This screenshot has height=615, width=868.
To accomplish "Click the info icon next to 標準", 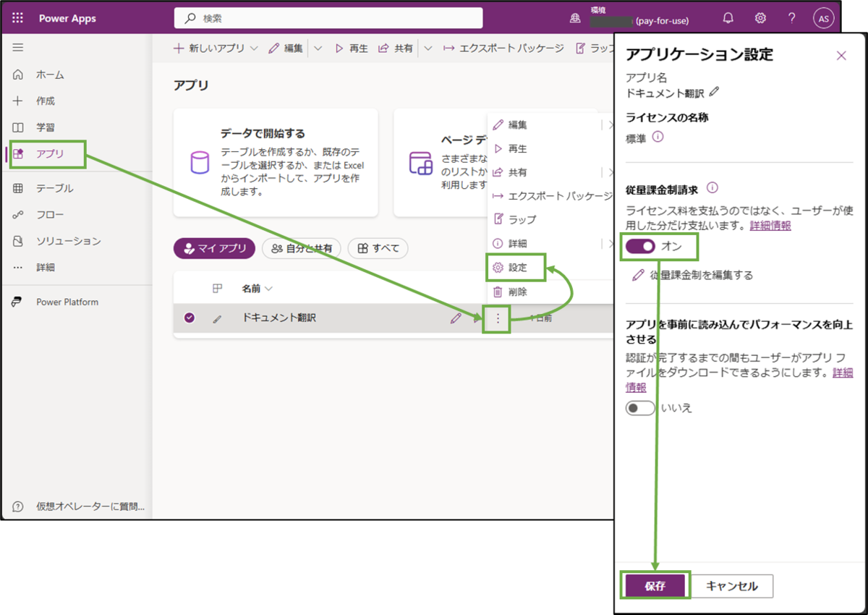I will tap(658, 137).
